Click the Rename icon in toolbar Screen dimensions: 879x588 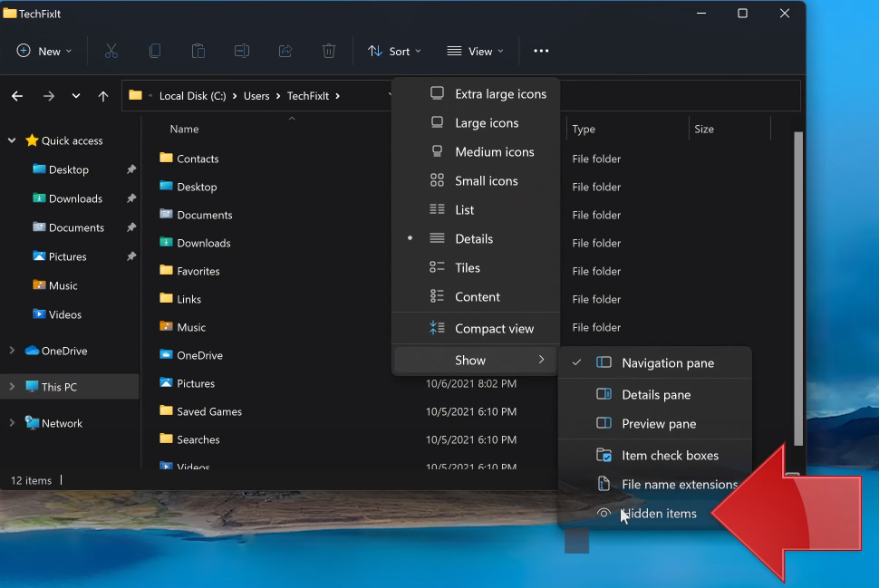[x=242, y=51]
